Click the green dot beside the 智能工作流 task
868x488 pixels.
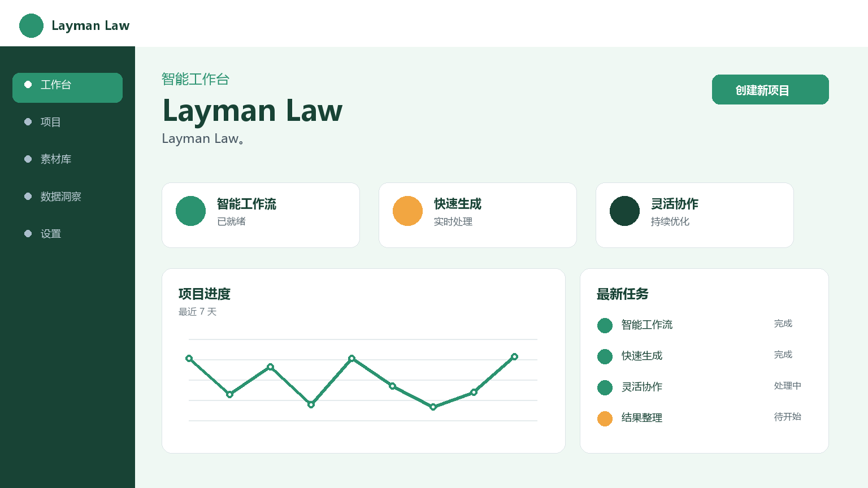[605, 325]
